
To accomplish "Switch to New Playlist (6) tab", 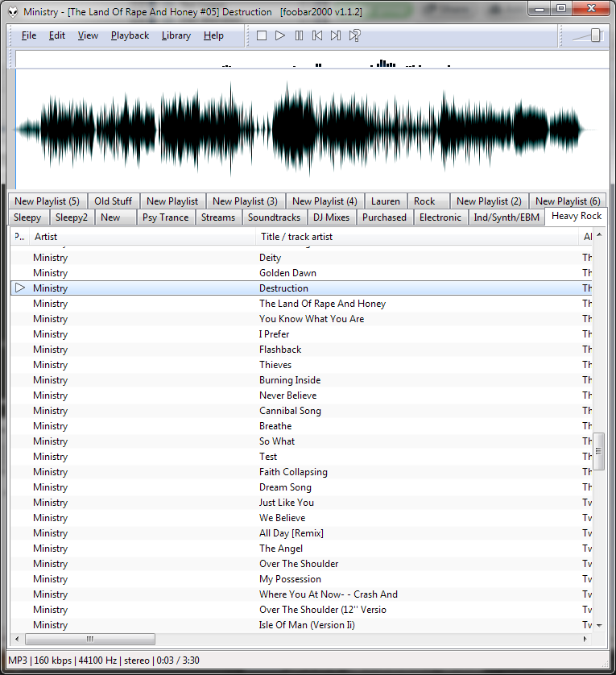I will click(568, 201).
